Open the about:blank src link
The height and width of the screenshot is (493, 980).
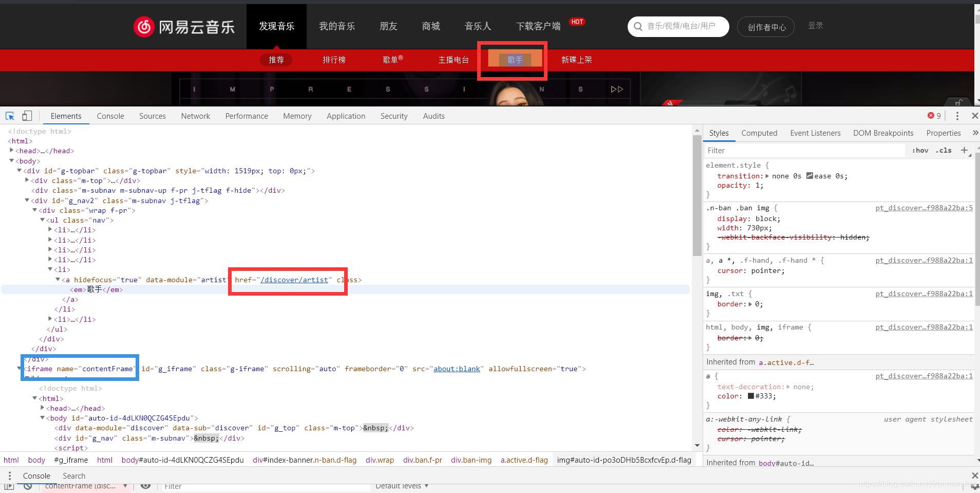(x=457, y=369)
